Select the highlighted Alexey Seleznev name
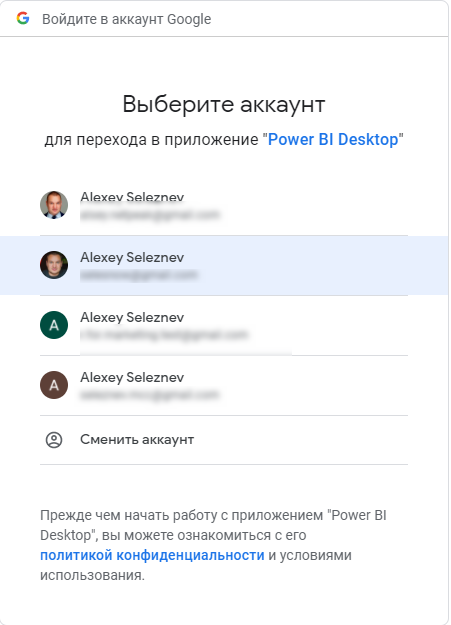This screenshot has height=625, width=451. [132, 257]
